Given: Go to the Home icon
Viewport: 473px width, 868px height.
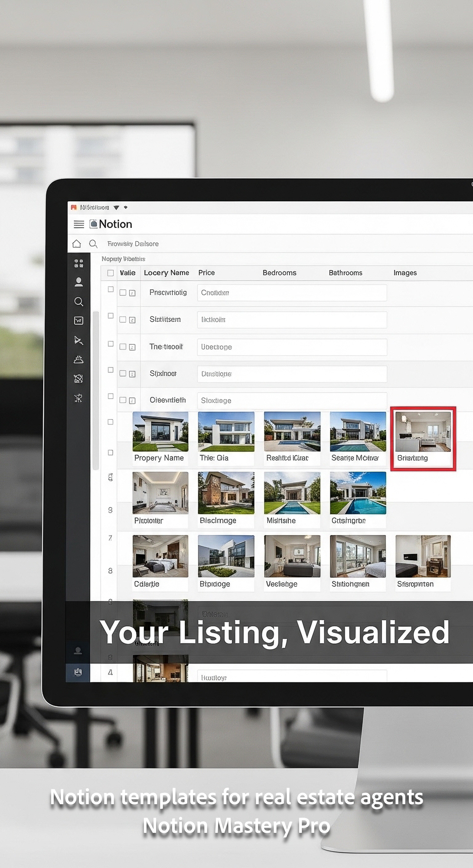Looking at the screenshot, I should point(77,243).
